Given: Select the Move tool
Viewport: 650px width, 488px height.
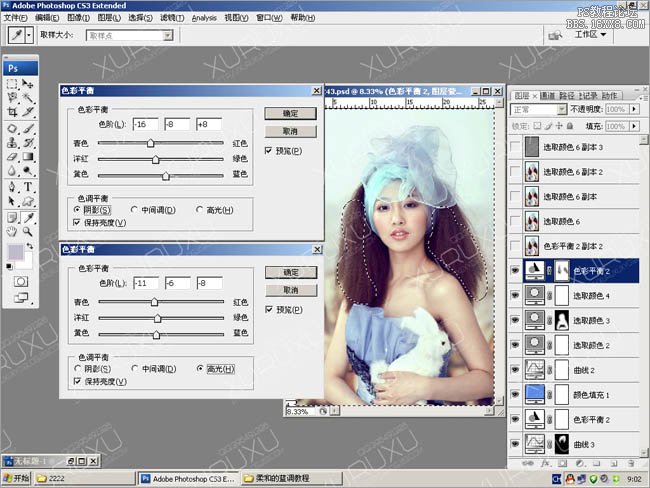Looking at the screenshot, I should 28,84.
